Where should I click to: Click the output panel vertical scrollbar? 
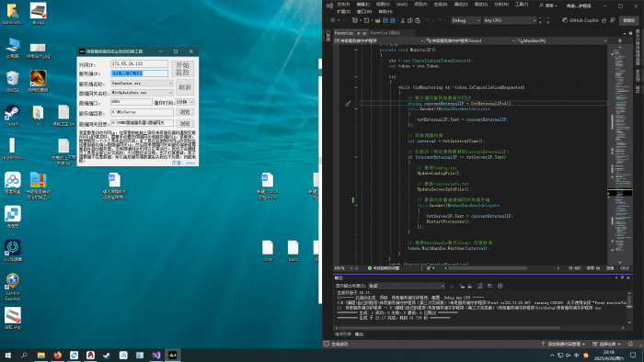click(628, 308)
